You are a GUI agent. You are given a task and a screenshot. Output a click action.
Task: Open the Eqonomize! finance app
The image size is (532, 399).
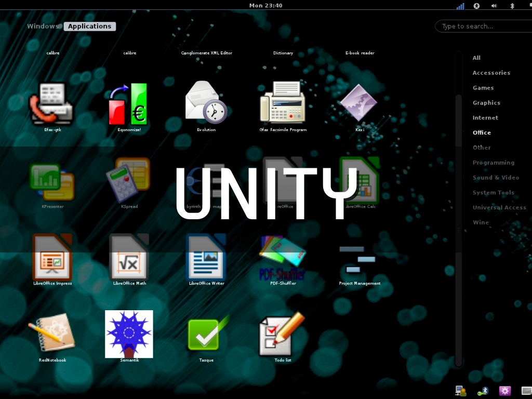pyautogui.click(x=129, y=103)
